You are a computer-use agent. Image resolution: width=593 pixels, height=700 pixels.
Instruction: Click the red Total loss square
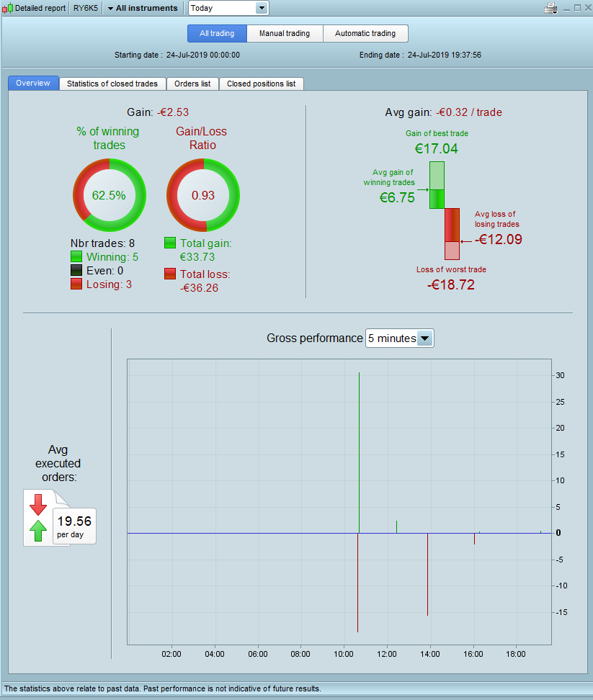coord(170,274)
